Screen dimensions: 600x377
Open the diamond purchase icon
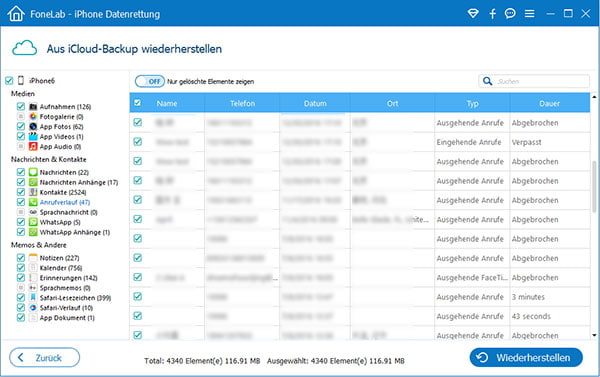(473, 14)
